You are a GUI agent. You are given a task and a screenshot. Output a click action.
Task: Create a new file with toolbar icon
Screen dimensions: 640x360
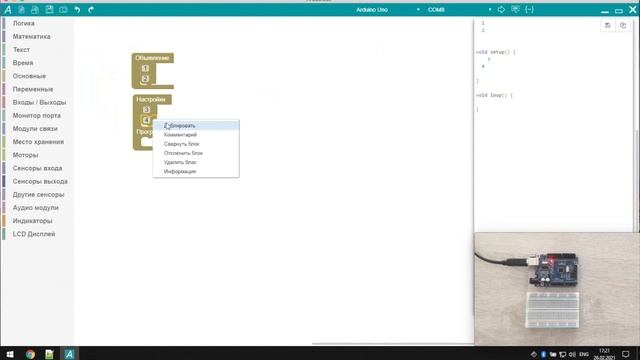pos(22,9)
